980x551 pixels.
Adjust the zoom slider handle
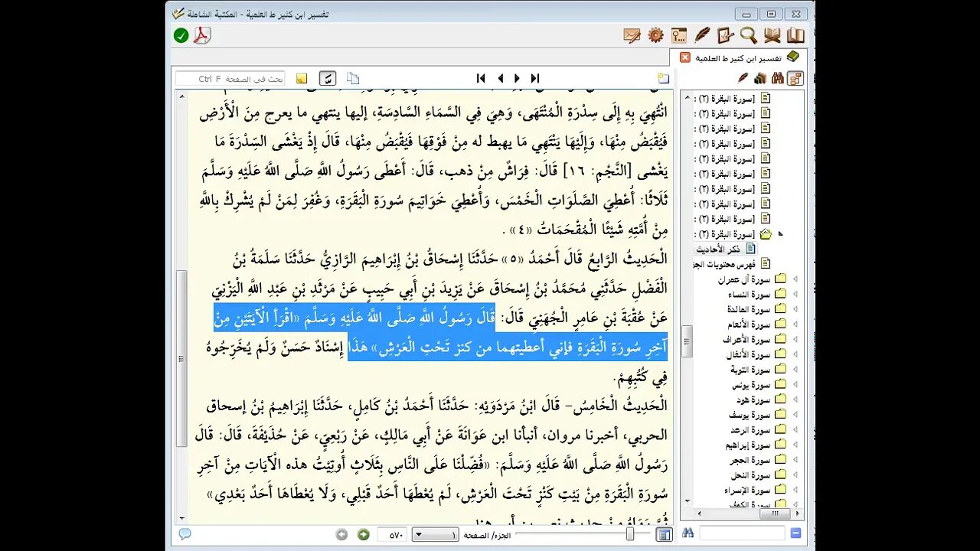click(629, 534)
